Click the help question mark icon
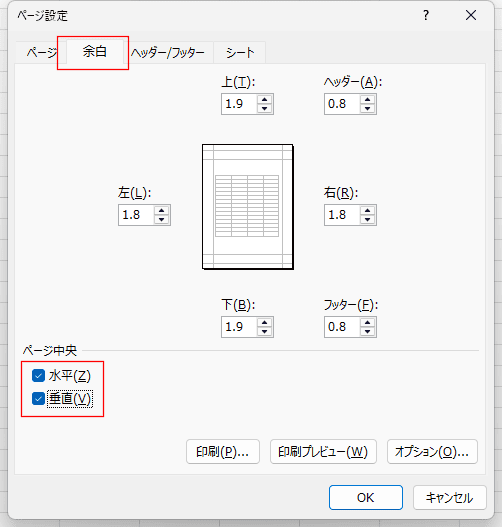The height and width of the screenshot is (527, 502). pos(426,15)
